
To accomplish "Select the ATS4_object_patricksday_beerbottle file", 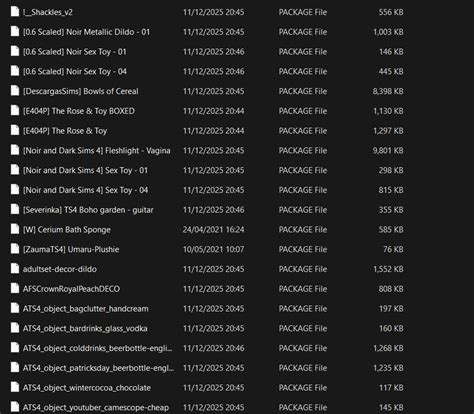I will coord(98,368).
